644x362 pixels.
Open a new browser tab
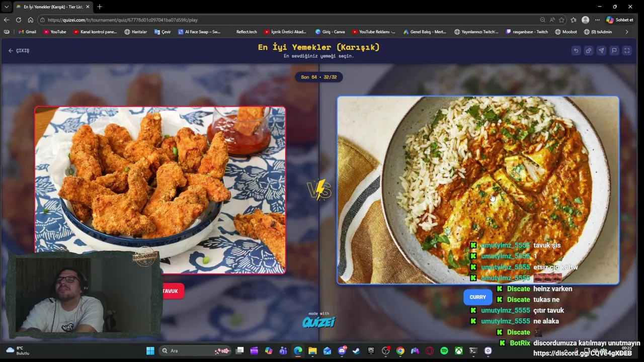click(100, 7)
